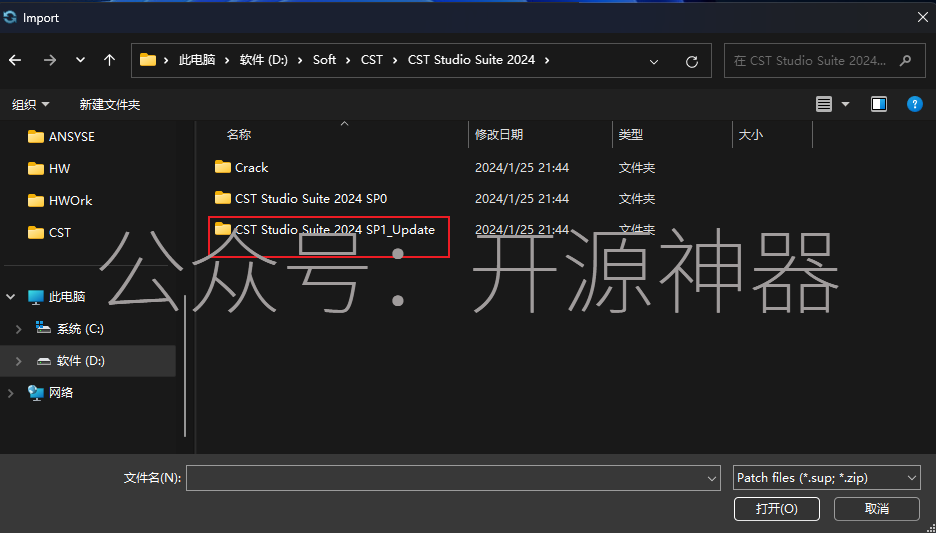This screenshot has width=936, height=533.
Task: Click SP0 folder's yellow icon
Action: [223, 198]
